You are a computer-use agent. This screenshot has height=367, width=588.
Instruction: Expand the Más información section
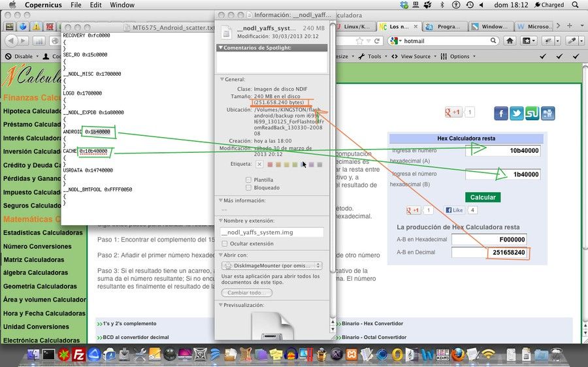[x=221, y=200]
